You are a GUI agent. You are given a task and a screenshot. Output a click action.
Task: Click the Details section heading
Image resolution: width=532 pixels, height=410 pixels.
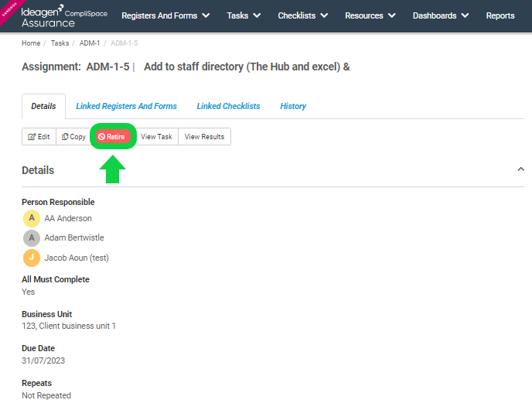pyautogui.click(x=38, y=170)
